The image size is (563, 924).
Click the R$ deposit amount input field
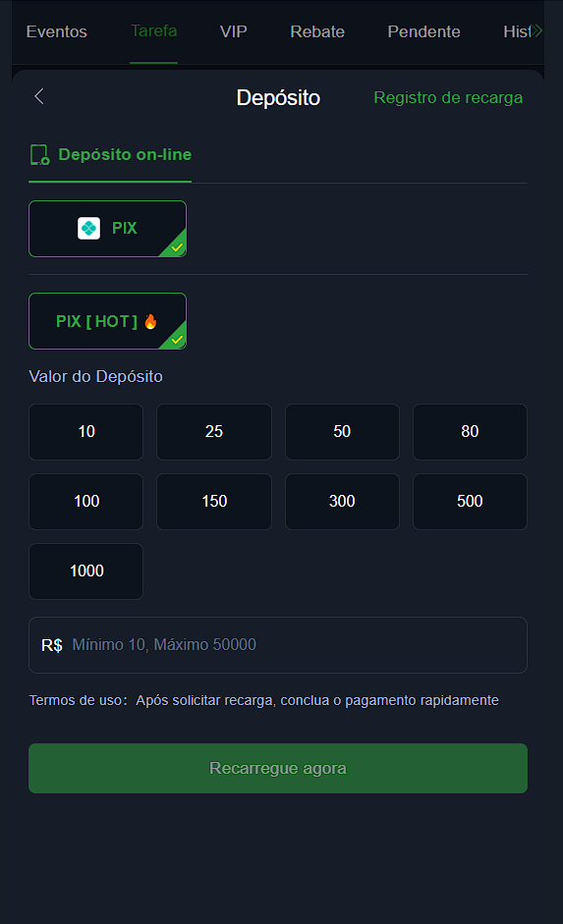(x=278, y=645)
